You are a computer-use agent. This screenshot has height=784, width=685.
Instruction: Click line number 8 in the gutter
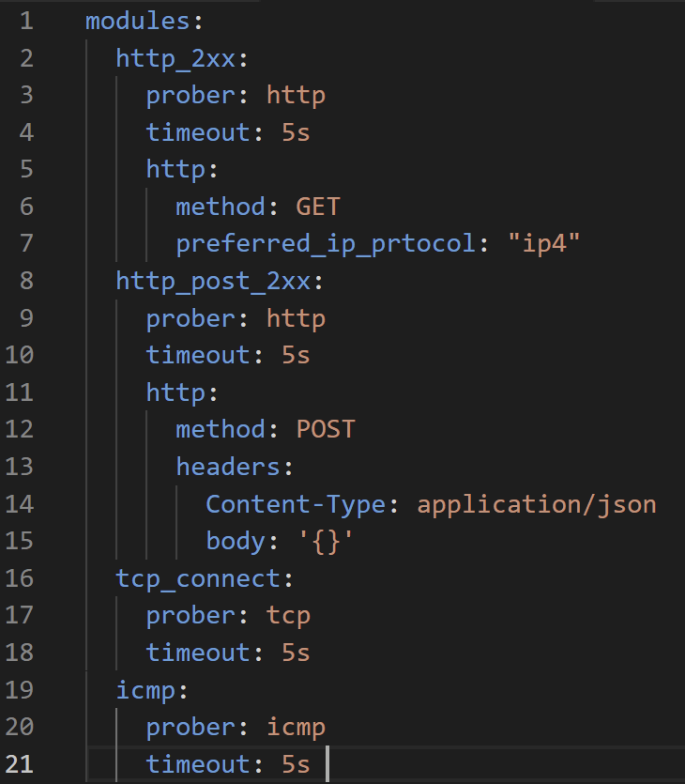[x=26, y=281]
